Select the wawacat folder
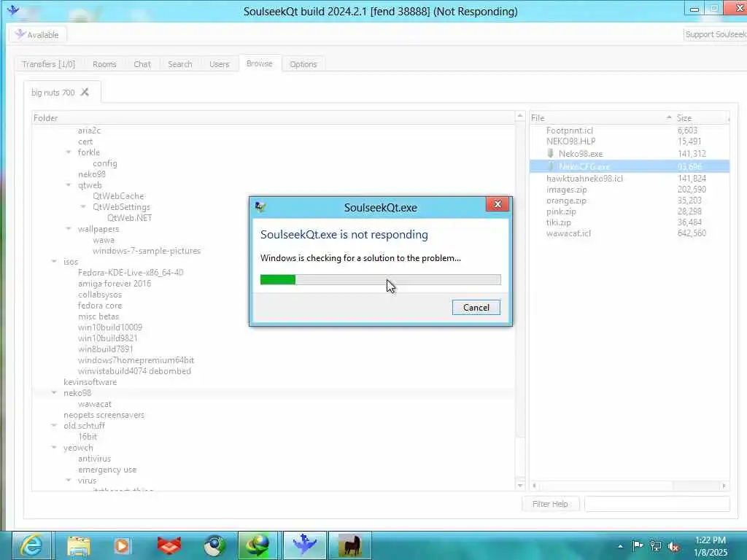The height and width of the screenshot is (560, 747). pyautogui.click(x=95, y=404)
